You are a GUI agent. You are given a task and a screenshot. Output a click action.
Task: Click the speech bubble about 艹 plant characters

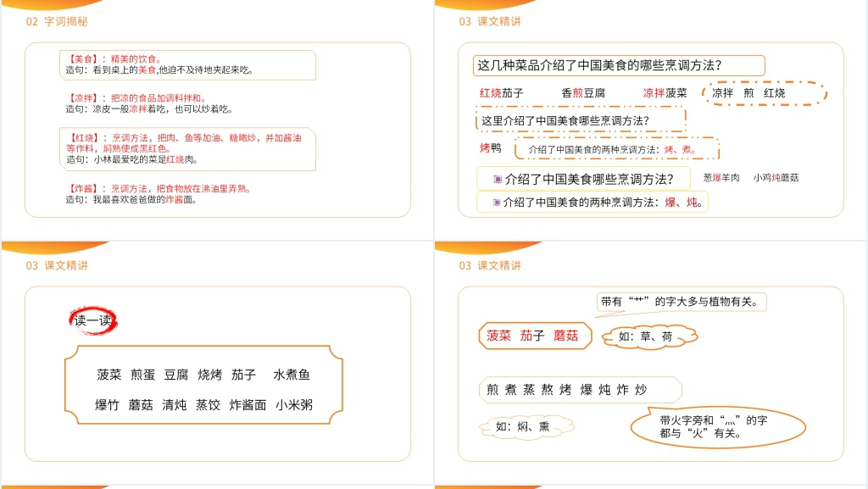pyautogui.click(x=682, y=302)
